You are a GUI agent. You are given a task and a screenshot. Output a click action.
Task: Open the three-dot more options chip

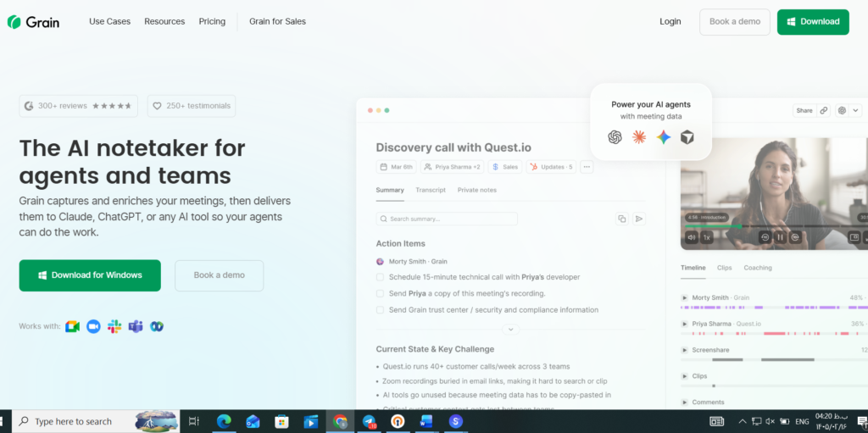pyautogui.click(x=587, y=167)
